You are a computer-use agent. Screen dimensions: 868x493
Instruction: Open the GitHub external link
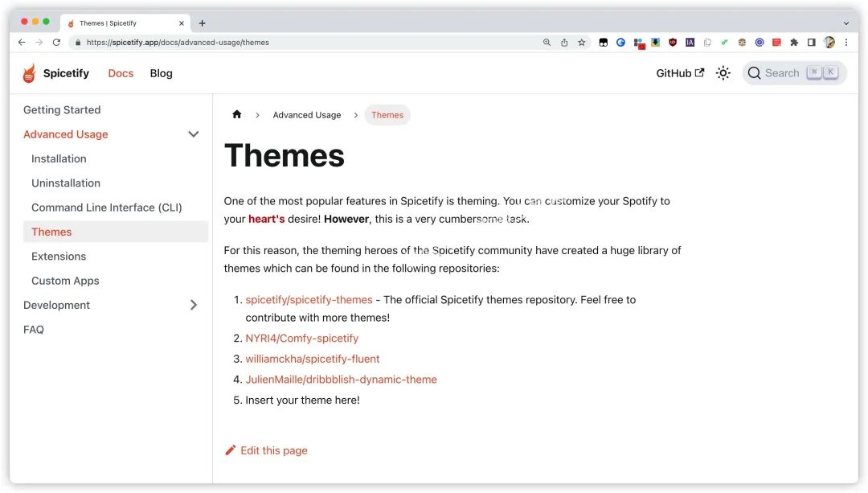tap(680, 73)
